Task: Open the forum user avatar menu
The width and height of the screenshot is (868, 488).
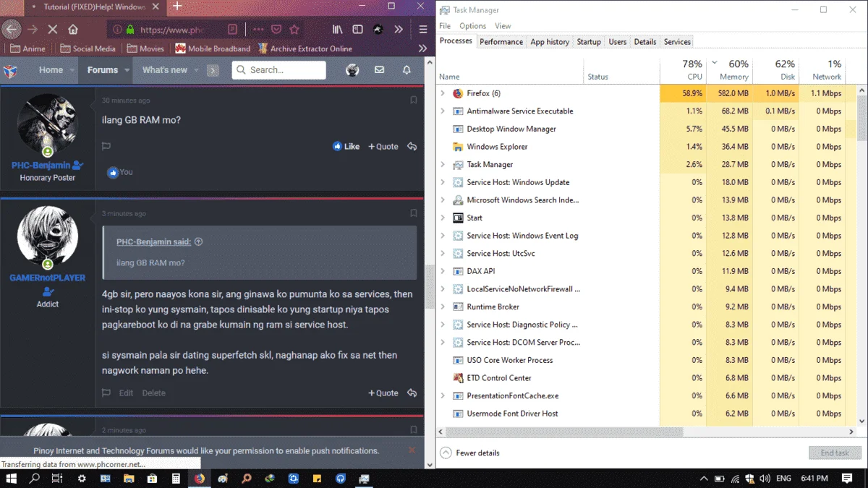Action: point(352,70)
